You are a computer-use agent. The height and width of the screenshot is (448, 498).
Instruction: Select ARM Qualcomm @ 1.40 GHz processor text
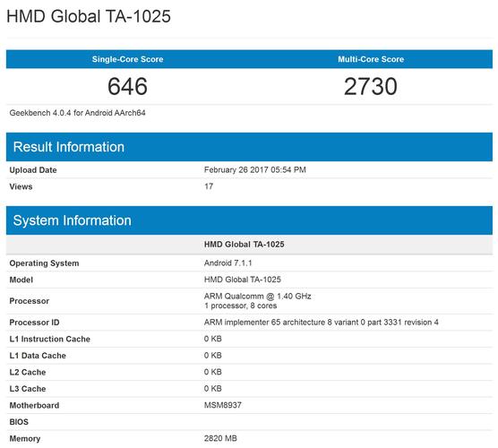pos(257,296)
